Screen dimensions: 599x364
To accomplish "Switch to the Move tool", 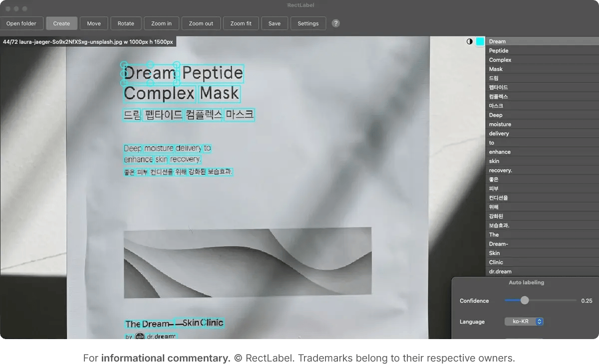I will (94, 23).
